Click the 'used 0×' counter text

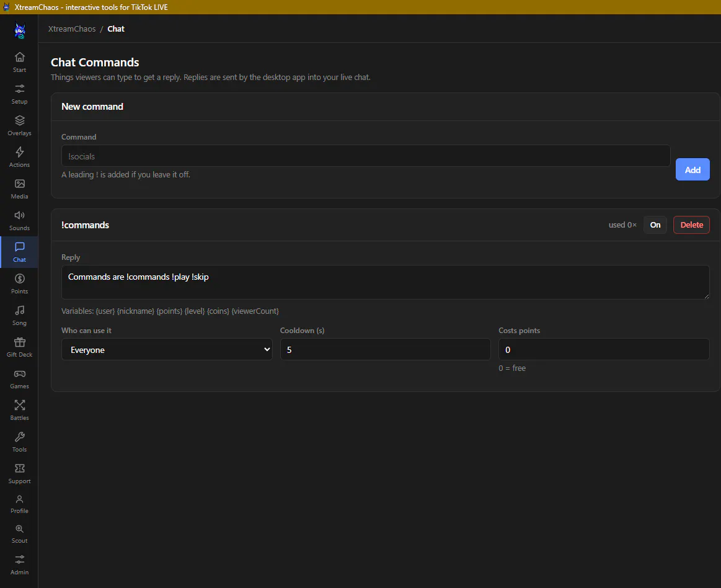[622, 225]
